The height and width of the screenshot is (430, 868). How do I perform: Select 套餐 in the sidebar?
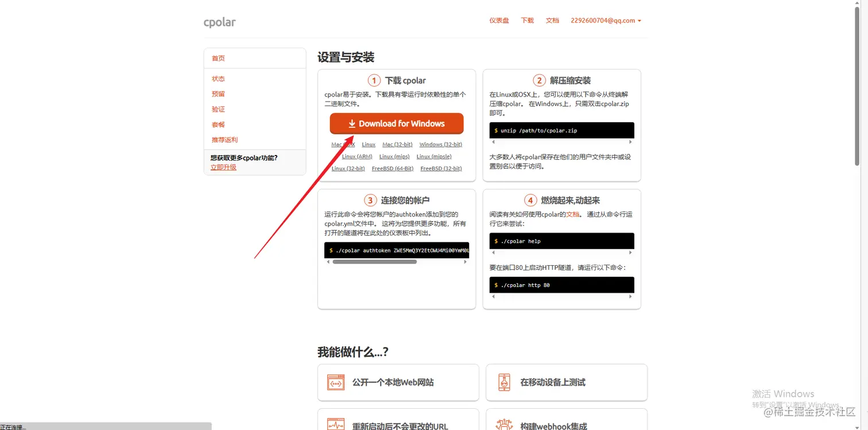[218, 125]
